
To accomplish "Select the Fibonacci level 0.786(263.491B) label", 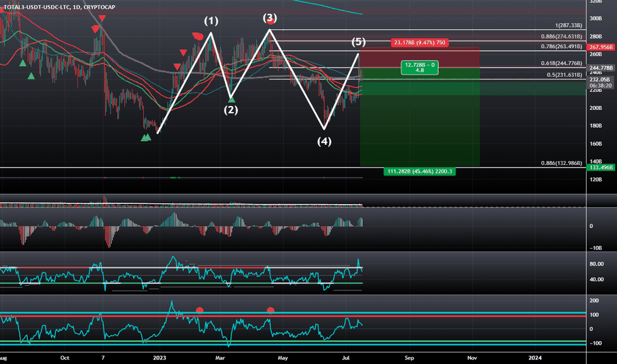I will point(561,46).
